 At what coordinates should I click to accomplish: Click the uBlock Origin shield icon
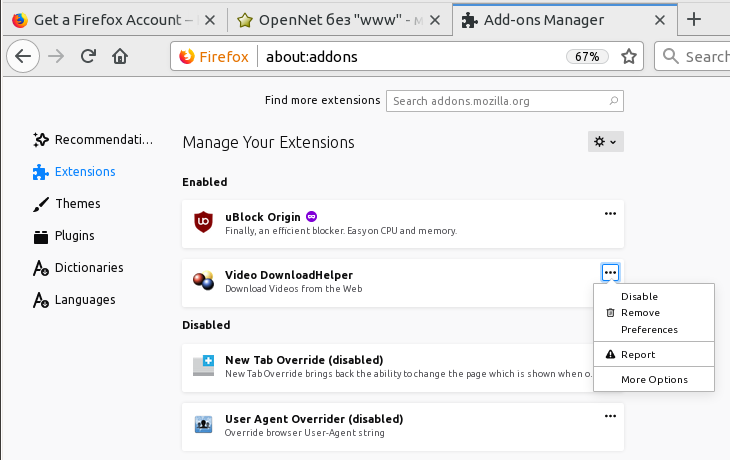[203, 223]
